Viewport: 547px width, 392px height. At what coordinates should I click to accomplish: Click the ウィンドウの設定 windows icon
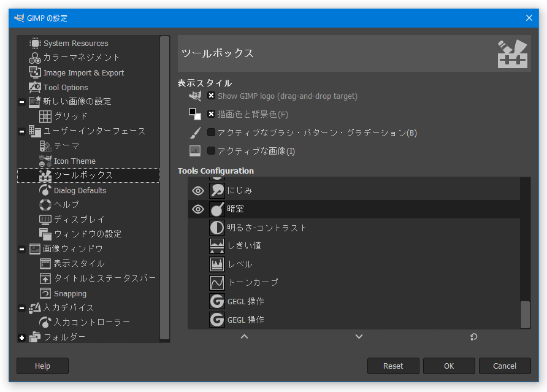(45, 234)
